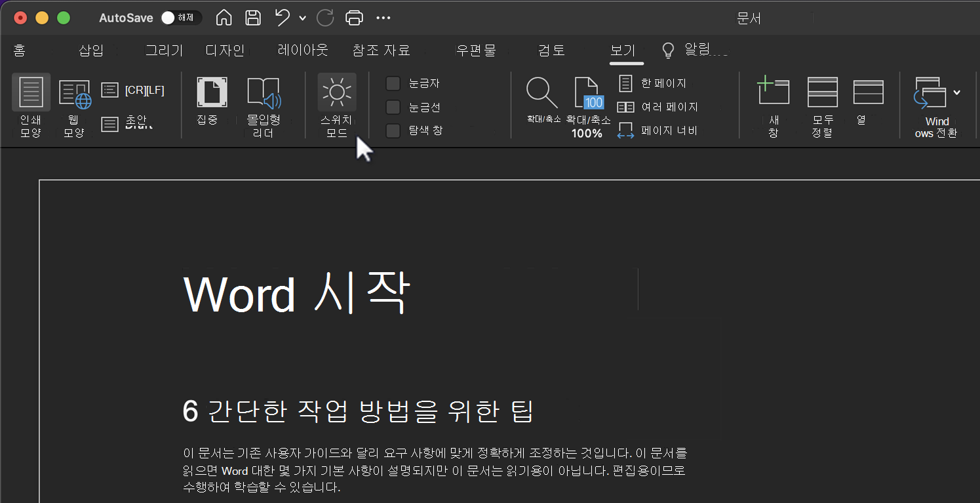Click the lightbulb Tell Me icon
Image resolution: width=980 pixels, height=503 pixels.
click(x=668, y=50)
